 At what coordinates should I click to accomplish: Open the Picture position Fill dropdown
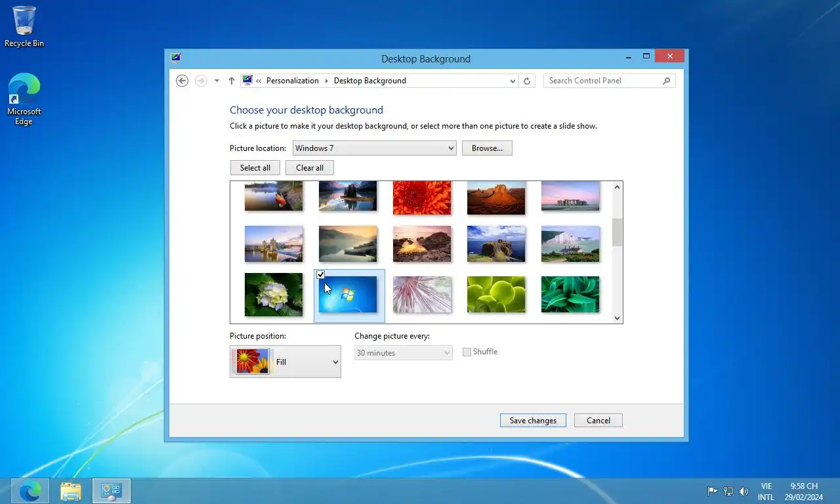(x=285, y=362)
